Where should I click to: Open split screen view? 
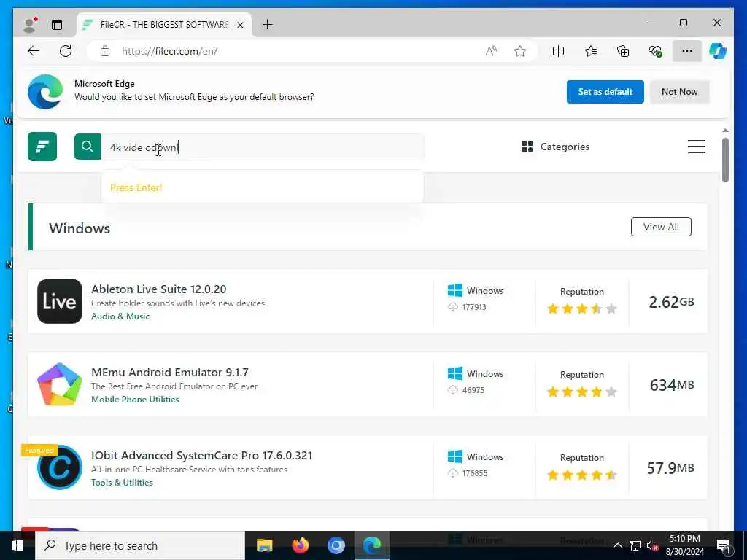coord(558,51)
